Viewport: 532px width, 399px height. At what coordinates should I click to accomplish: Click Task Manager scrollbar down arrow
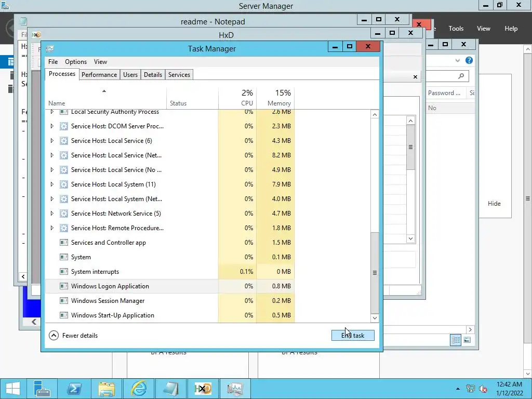[x=375, y=318]
